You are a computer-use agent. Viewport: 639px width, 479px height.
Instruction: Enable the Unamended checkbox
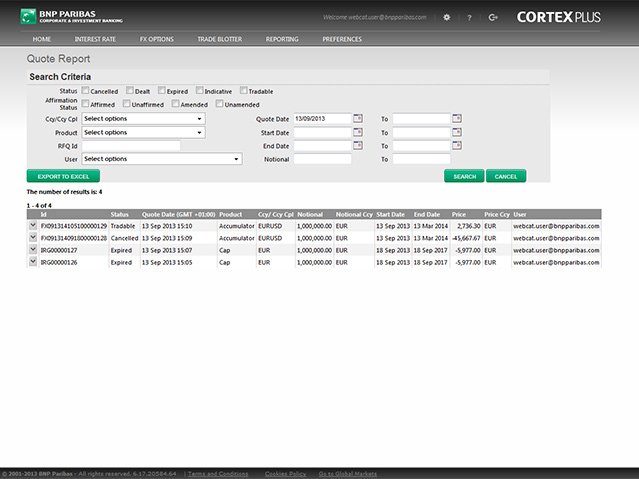coord(219,104)
